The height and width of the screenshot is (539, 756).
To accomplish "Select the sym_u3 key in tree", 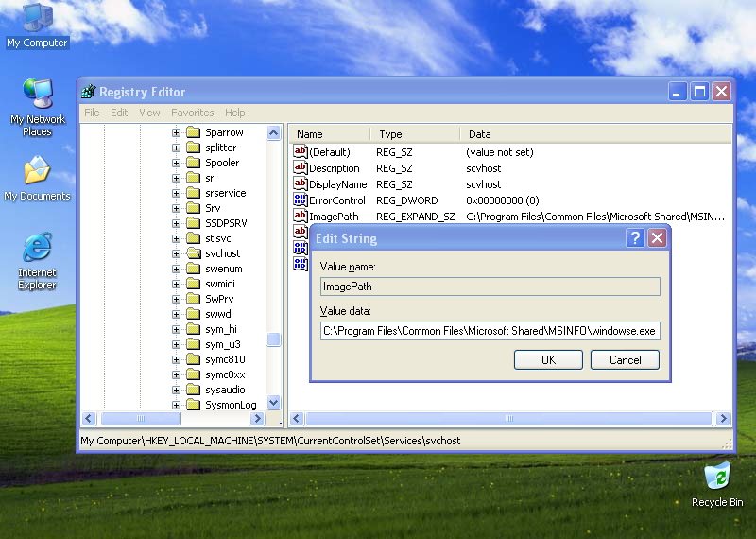I will pyautogui.click(x=223, y=344).
